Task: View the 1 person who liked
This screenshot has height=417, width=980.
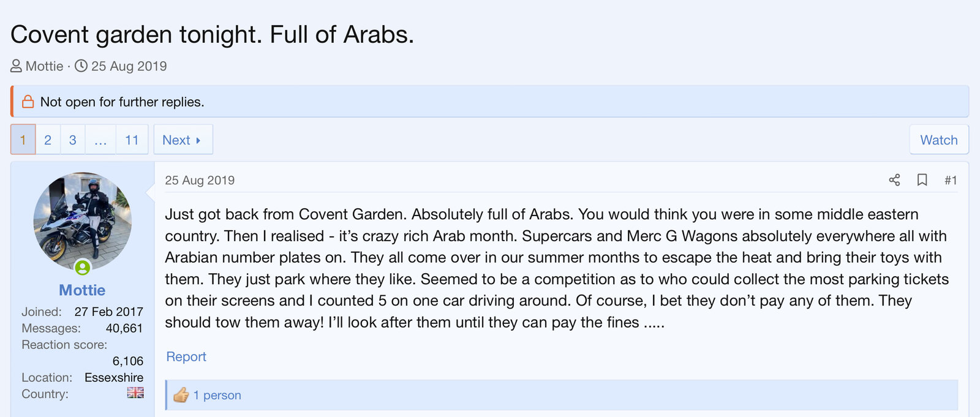Action: [217, 395]
